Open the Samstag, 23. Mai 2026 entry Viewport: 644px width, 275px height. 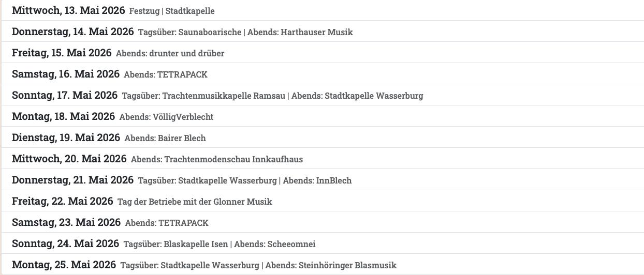pos(66,222)
